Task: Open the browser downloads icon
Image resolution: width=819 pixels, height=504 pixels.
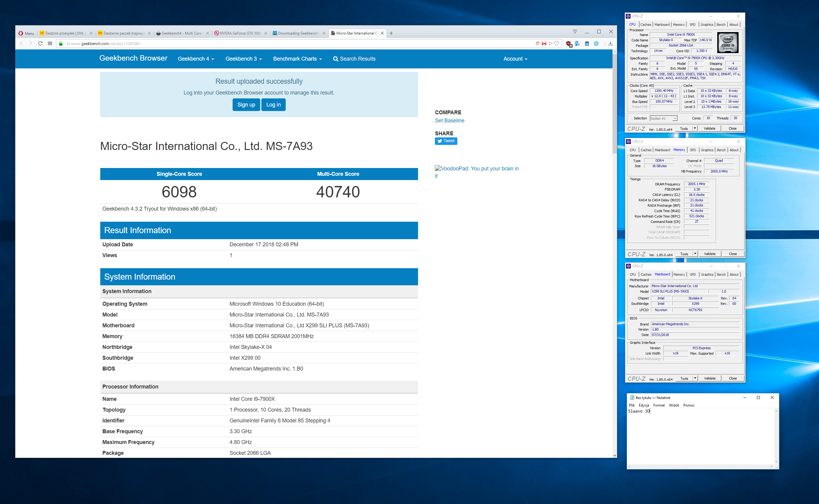Action: click(x=610, y=43)
